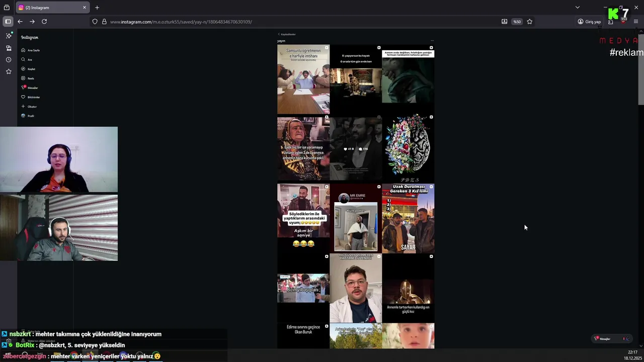Open the extensions puzzle icon
The image size is (644, 362).
[611, 22]
